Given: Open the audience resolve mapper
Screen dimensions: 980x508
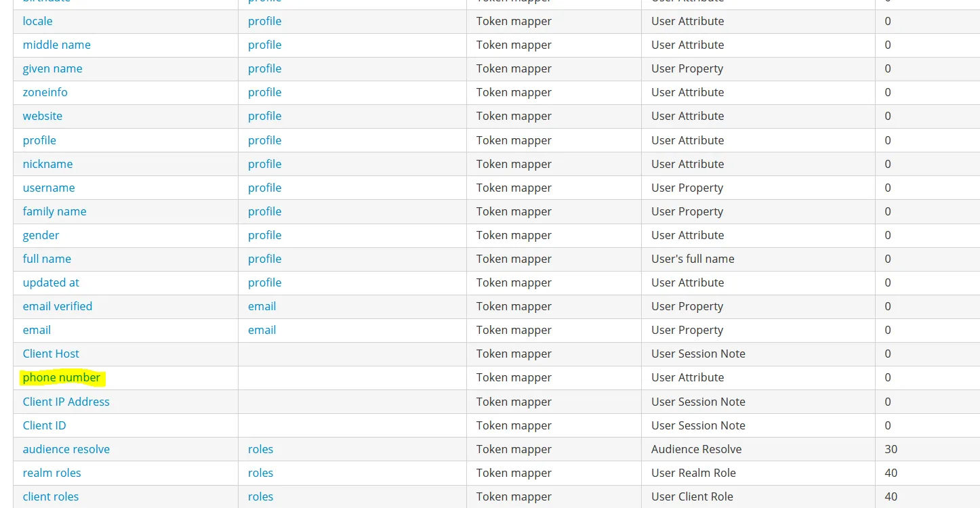Looking at the screenshot, I should 66,449.
